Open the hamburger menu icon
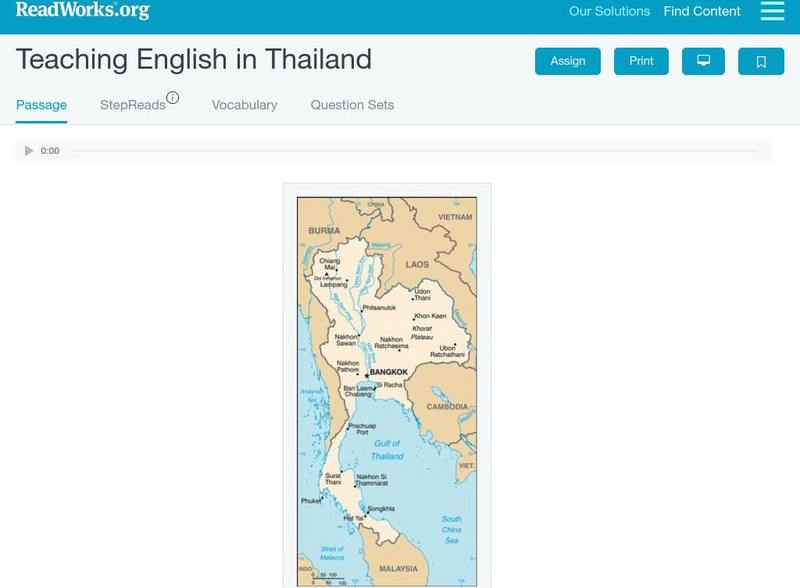Viewport: 800px width, 588px height. click(x=772, y=11)
